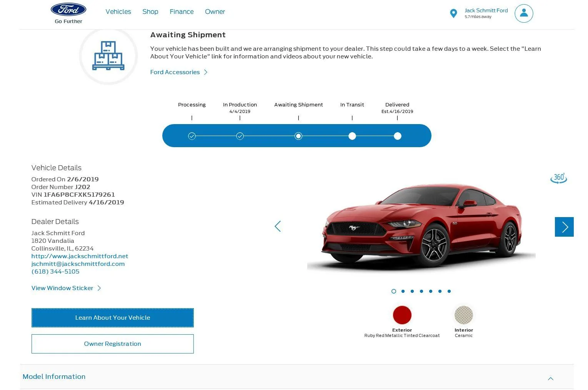Click the VIN 1FA6P8CFXK5179261 text
The height and width of the screenshot is (390, 588).
coord(73,195)
